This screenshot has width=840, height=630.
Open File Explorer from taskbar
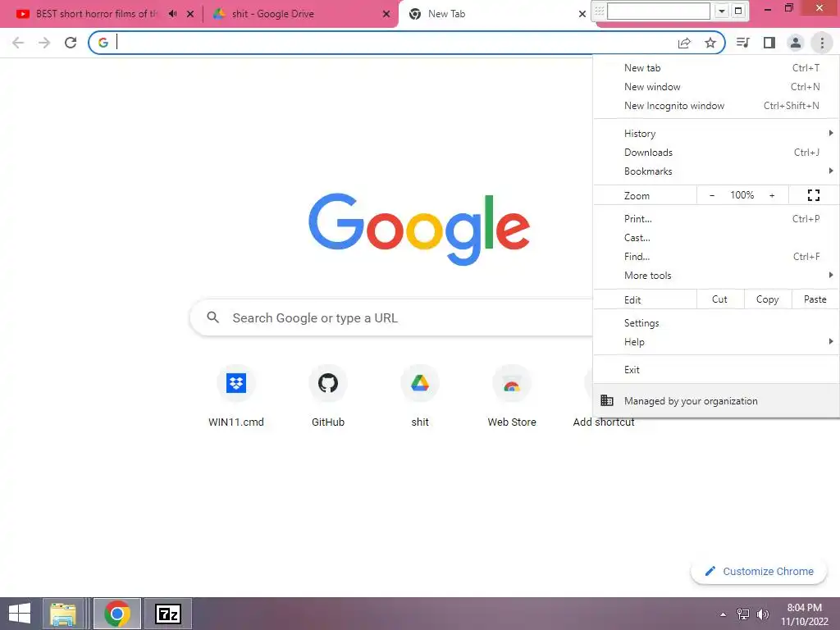click(62, 614)
